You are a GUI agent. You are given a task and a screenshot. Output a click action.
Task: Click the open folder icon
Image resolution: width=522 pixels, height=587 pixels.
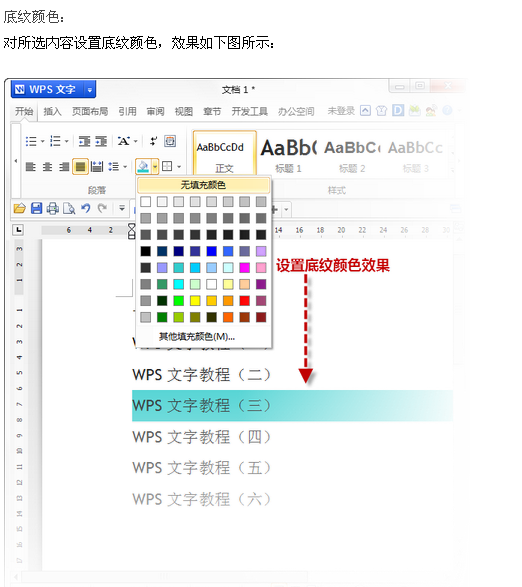[x=20, y=208]
